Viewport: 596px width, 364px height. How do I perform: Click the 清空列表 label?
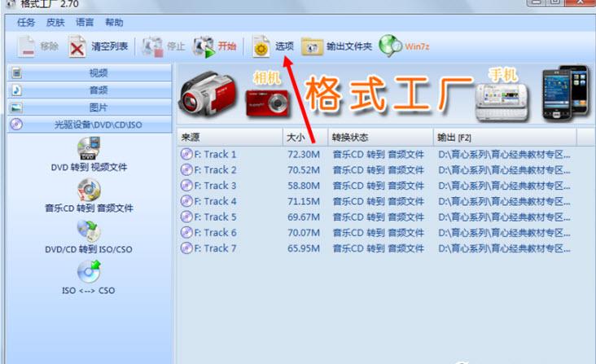(x=109, y=46)
